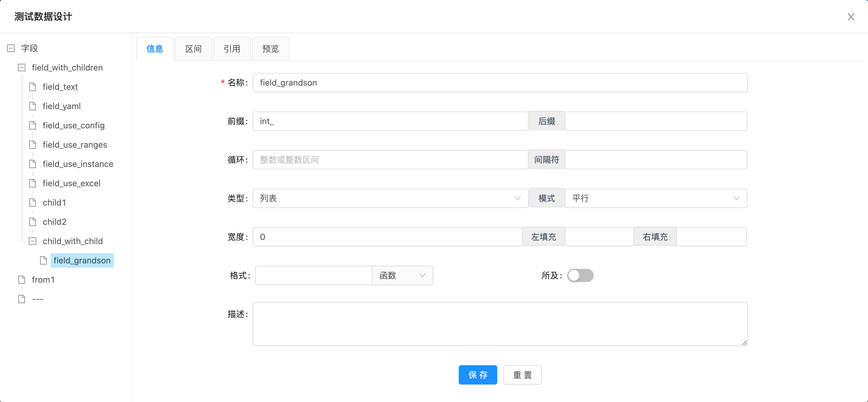868x402 pixels.
Task: Collapse the child_with_child node
Action: click(33, 241)
